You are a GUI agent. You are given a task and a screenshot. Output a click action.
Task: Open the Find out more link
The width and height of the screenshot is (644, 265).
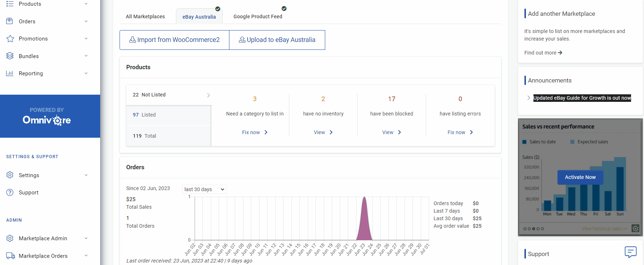(543, 53)
